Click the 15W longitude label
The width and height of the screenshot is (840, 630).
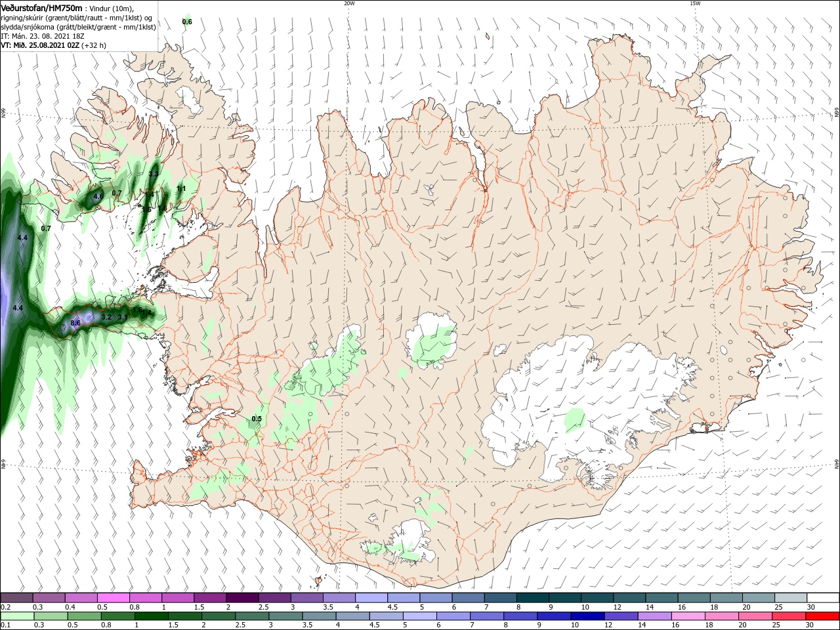695,3
